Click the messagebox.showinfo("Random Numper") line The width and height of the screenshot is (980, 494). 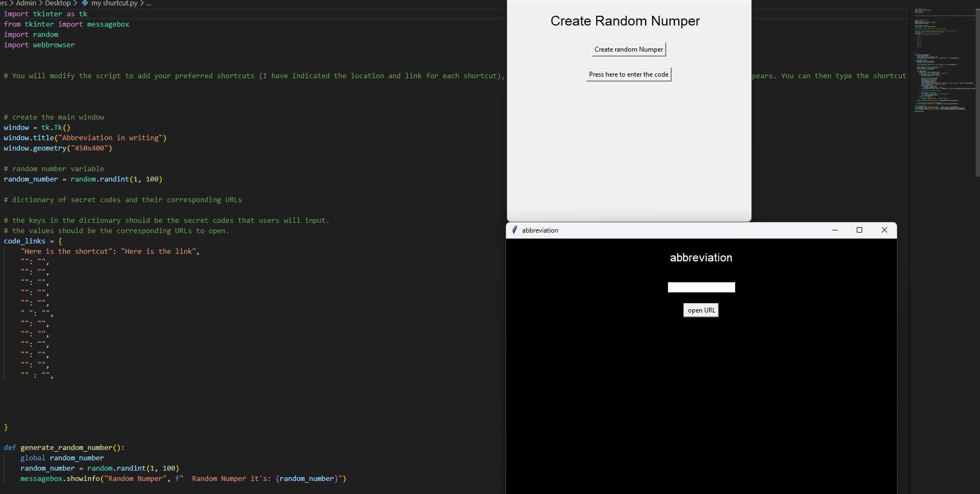tap(183, 479)
